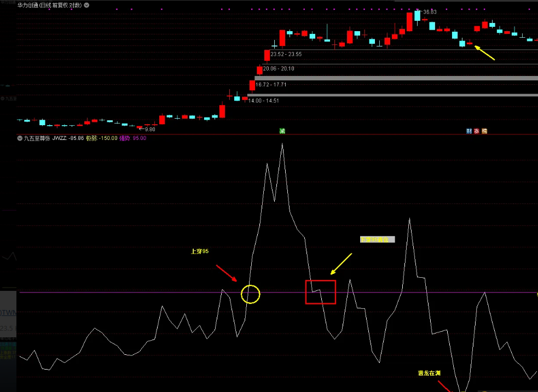Click the 强势 95.00 indicator value
This screenshot has width=538, height=392.
coord(131,138)
